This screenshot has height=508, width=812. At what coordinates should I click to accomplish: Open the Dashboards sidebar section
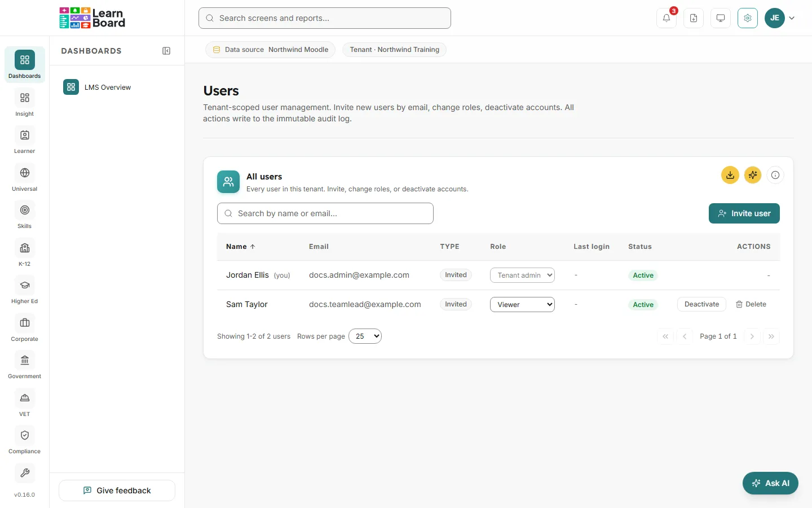pos(24,65)
